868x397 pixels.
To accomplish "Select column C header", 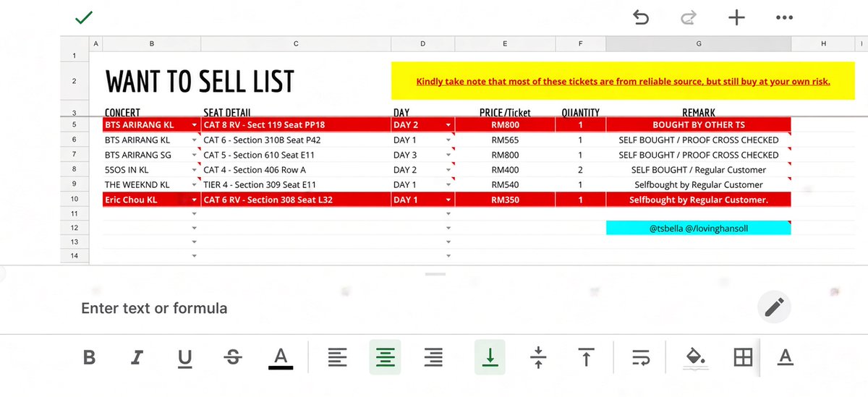I will 296,44.
